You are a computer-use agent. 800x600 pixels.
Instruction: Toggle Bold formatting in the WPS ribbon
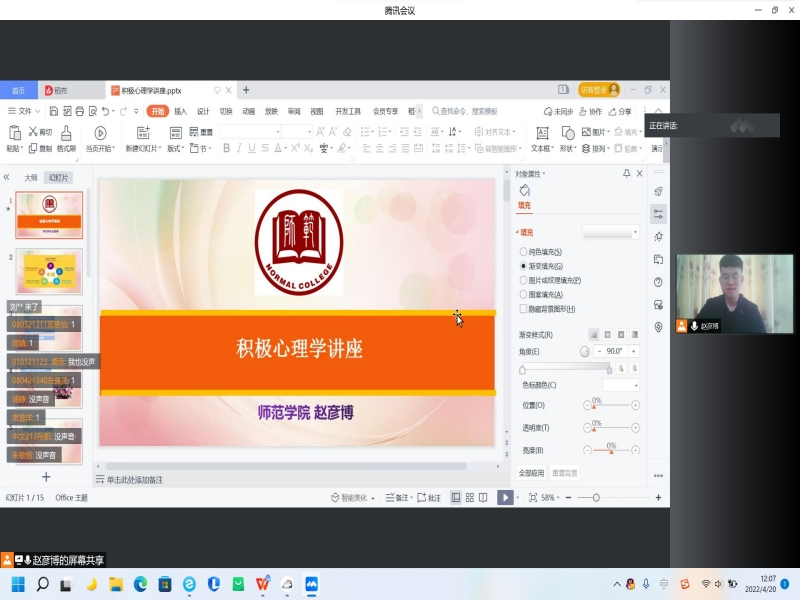pyautogui.click(x=227, y=148)
